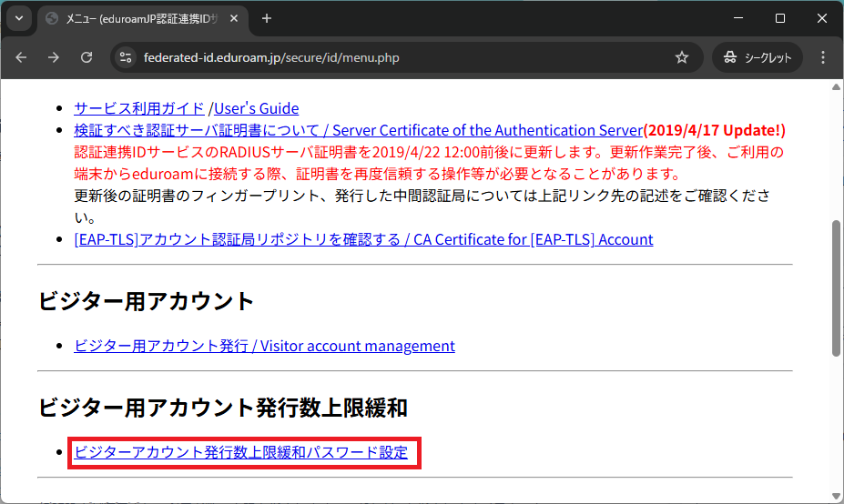Viewport: 844px width, 504px height.
Task: Reload the current page
Action: click(x=86, y=57)
